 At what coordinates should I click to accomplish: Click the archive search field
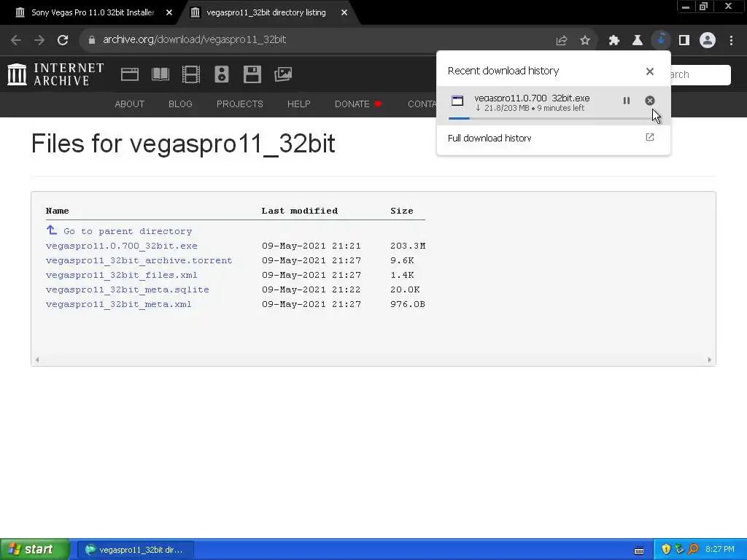tap(700, 75)
